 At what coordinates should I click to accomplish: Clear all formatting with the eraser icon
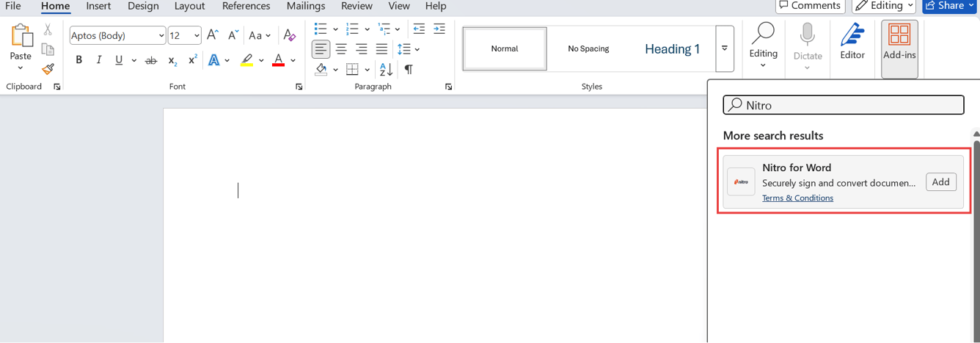[289, 35]
